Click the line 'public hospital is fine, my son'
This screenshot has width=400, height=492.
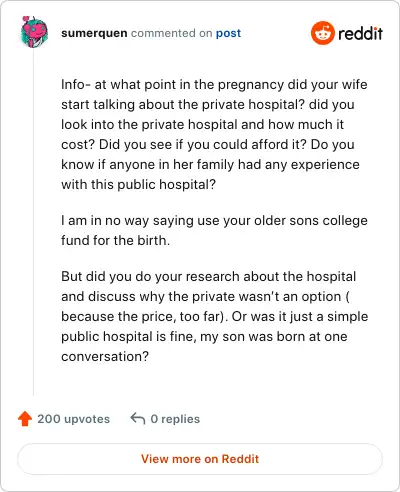pos(204,336)
